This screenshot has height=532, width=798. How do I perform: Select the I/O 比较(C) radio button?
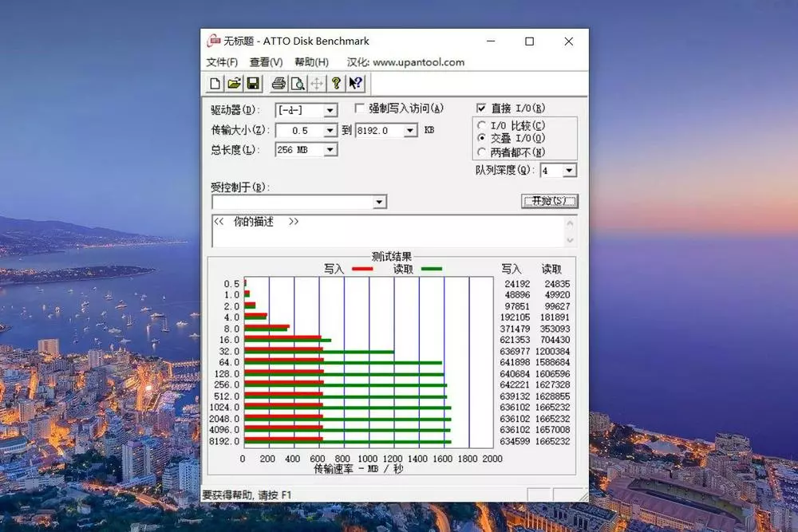pyautogui.click(x=481, y=125)
